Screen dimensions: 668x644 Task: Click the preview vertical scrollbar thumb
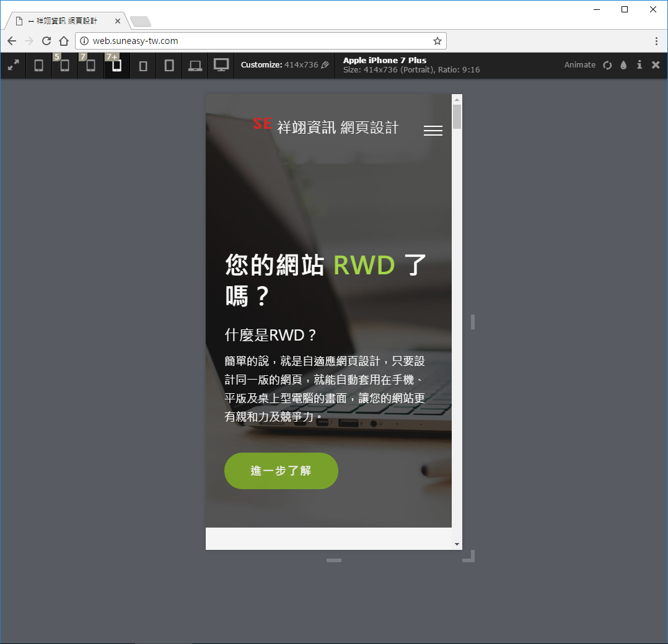457,116
